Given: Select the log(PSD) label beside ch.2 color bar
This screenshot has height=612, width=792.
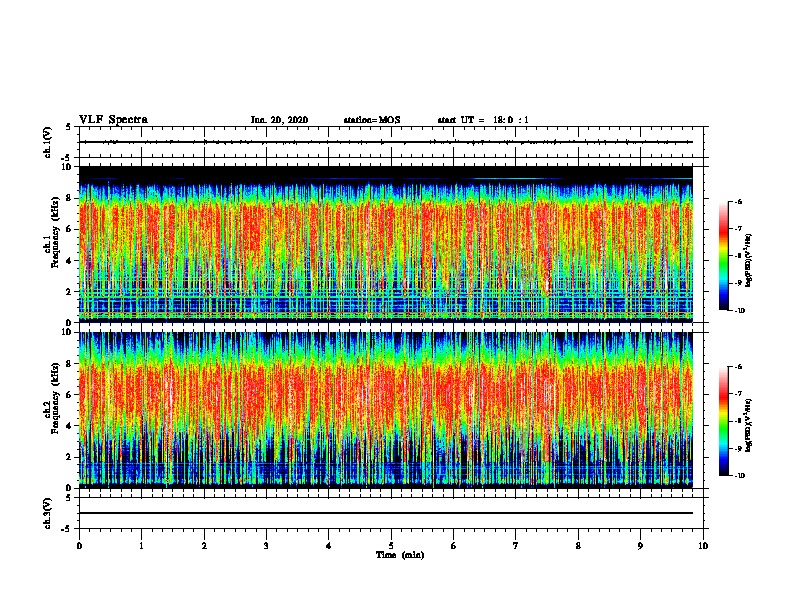Looking at the screenshot, I should point(749,425).
